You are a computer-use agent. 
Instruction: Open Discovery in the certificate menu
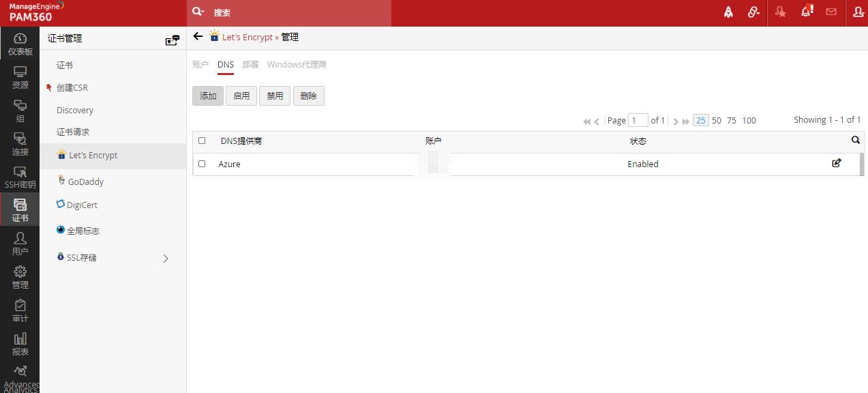75,111
